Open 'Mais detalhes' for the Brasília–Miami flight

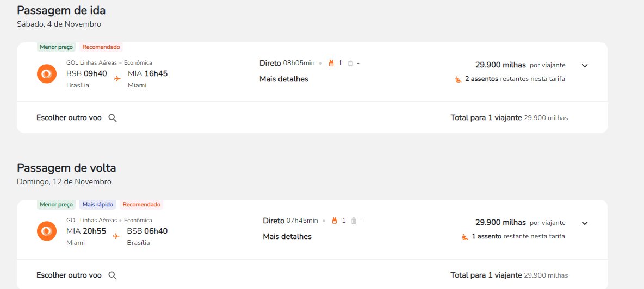point(284,79)
